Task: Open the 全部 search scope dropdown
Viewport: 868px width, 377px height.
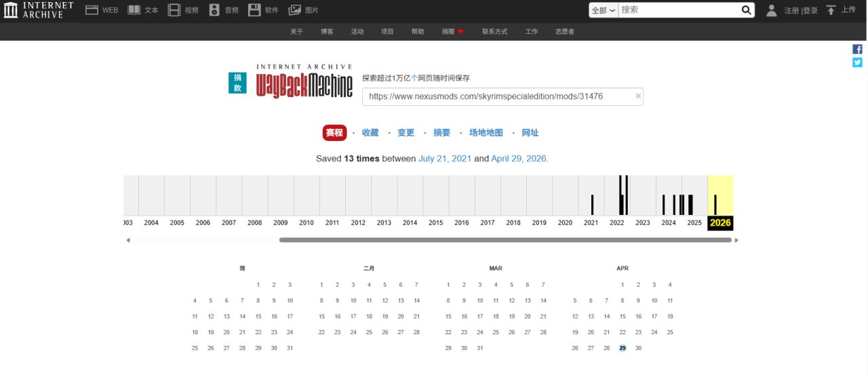Action: pyautogui.click(x=604, y=10)
